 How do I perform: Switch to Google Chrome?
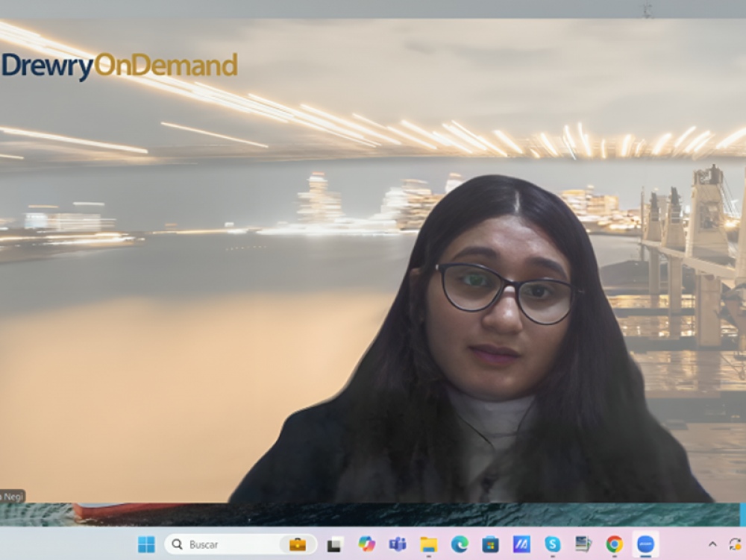tap(614, 544)
